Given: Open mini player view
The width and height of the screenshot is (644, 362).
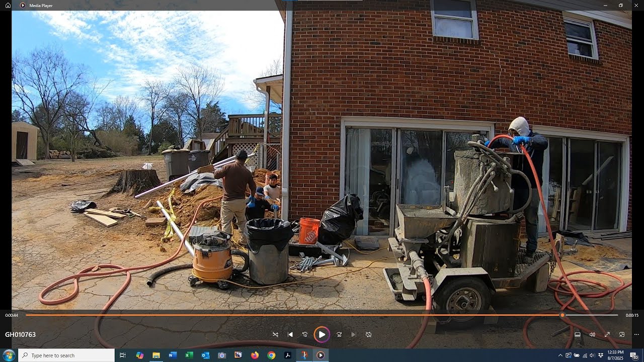Looking at the screenshot, I should pos(622,334).
